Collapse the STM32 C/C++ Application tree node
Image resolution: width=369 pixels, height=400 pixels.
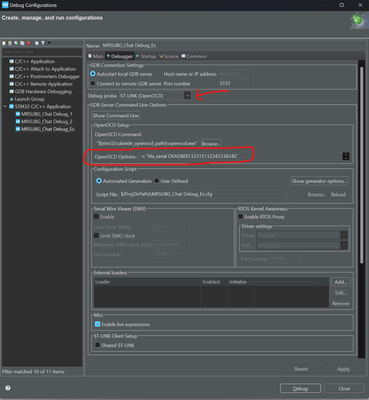[x=5, y=106]
